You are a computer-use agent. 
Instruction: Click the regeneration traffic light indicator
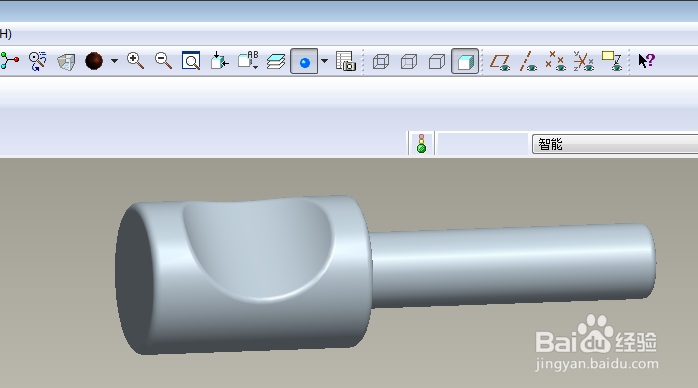422,143
